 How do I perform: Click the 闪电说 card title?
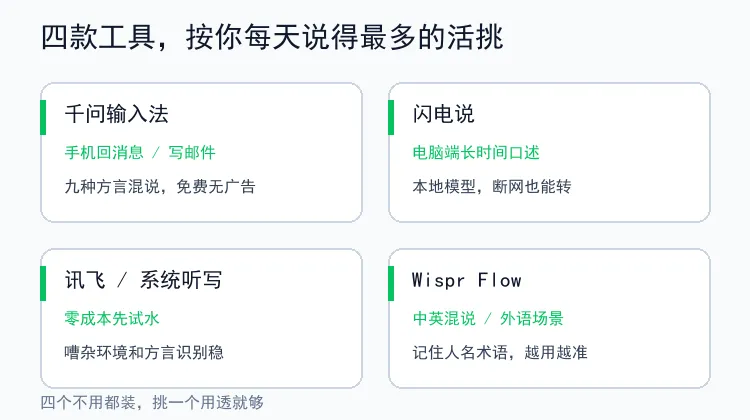pyautogui.click(x=443, y=114)
